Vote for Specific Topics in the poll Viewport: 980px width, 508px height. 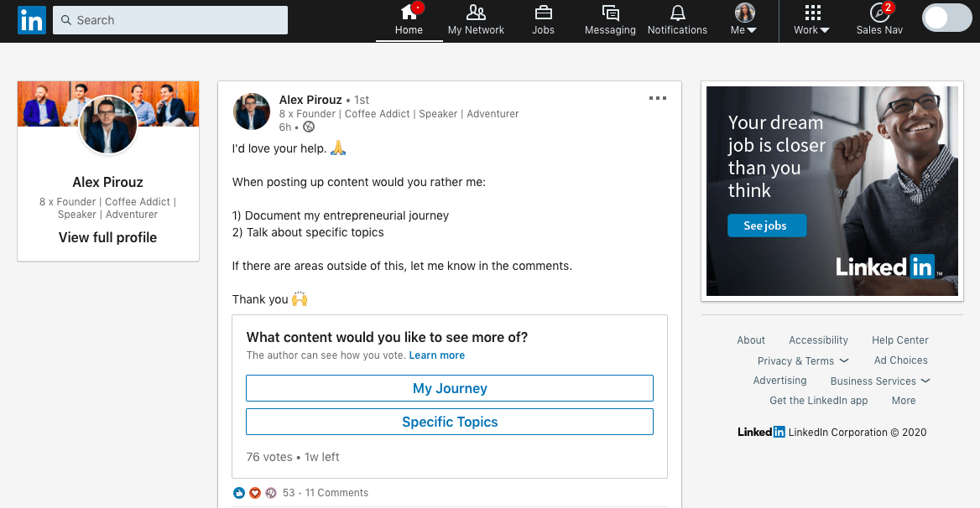pyautogui.click(x=450, y=422)
